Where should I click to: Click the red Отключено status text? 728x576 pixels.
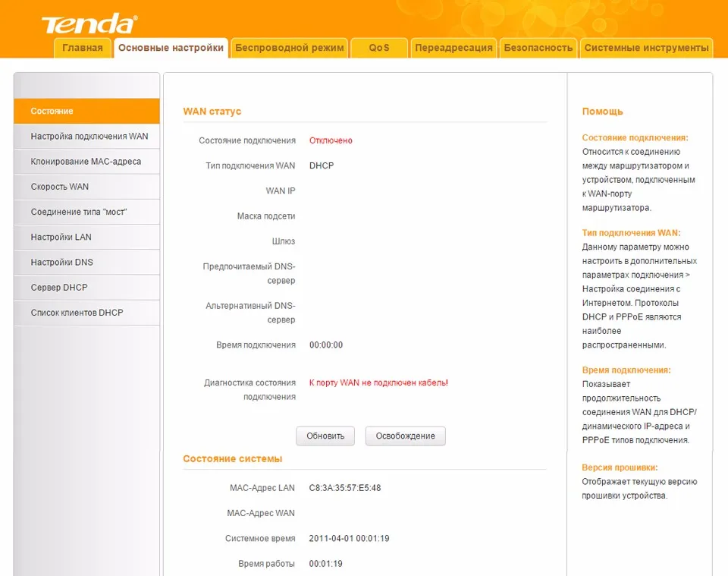pos(331,140)
